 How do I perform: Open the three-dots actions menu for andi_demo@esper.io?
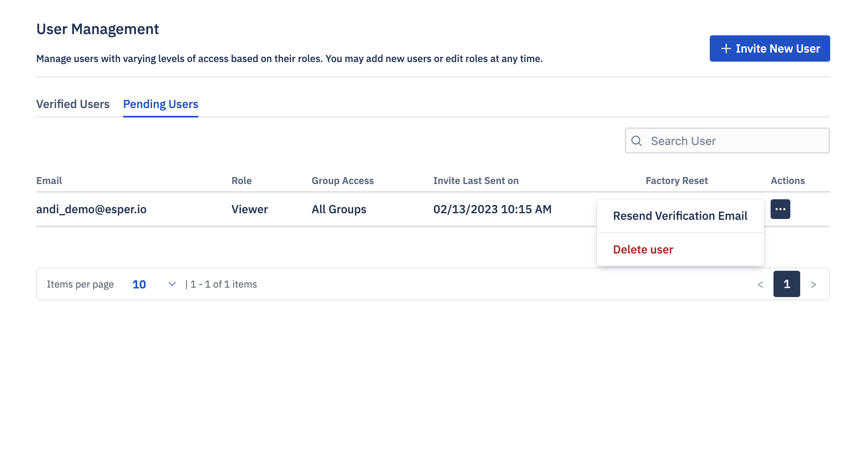pyautogui.click(x=780, y=209)
